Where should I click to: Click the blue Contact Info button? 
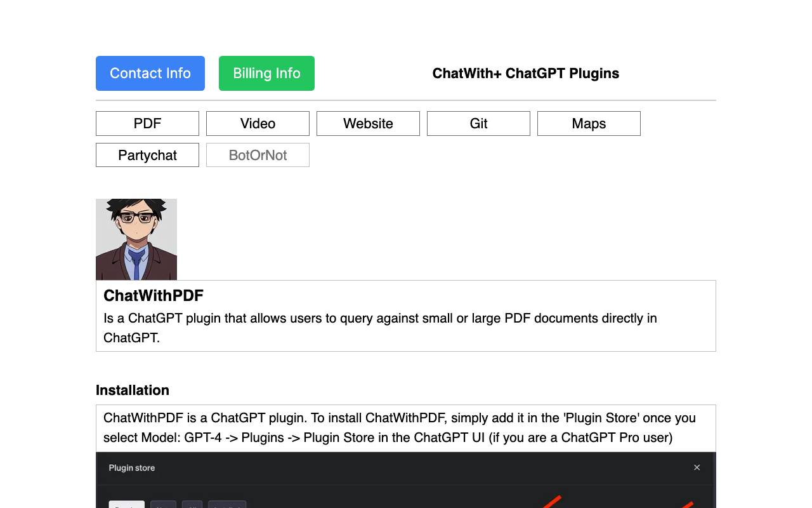[x=150, y=73]
